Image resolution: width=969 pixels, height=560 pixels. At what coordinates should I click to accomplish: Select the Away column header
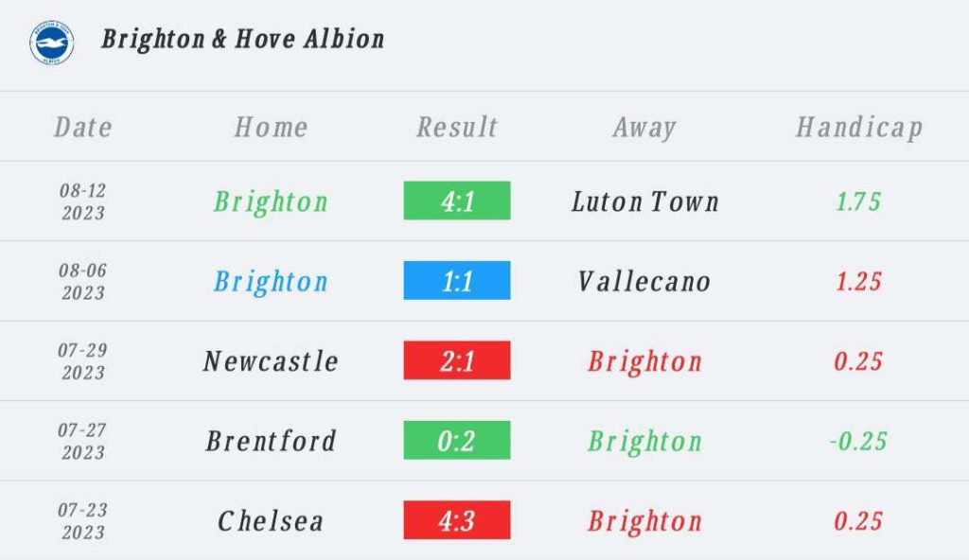click(644, 128)
